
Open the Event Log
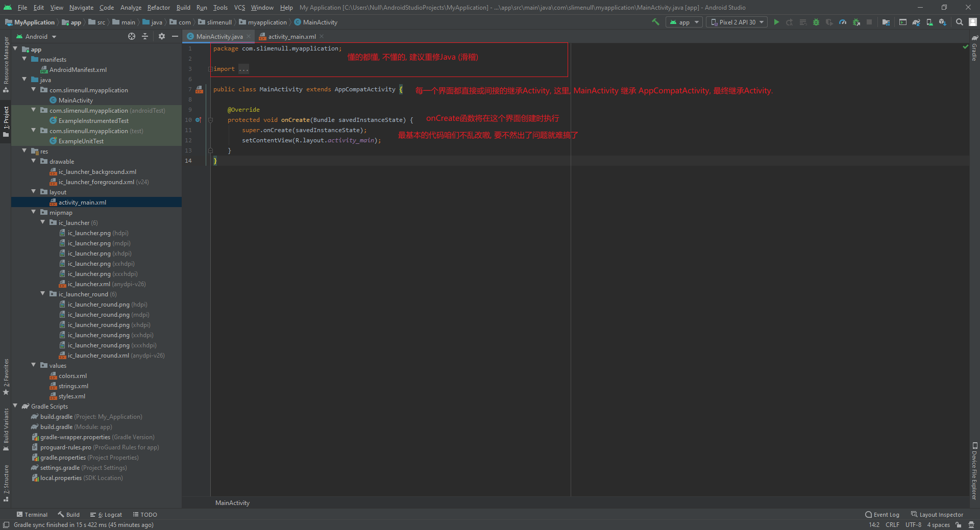(883, 515)
